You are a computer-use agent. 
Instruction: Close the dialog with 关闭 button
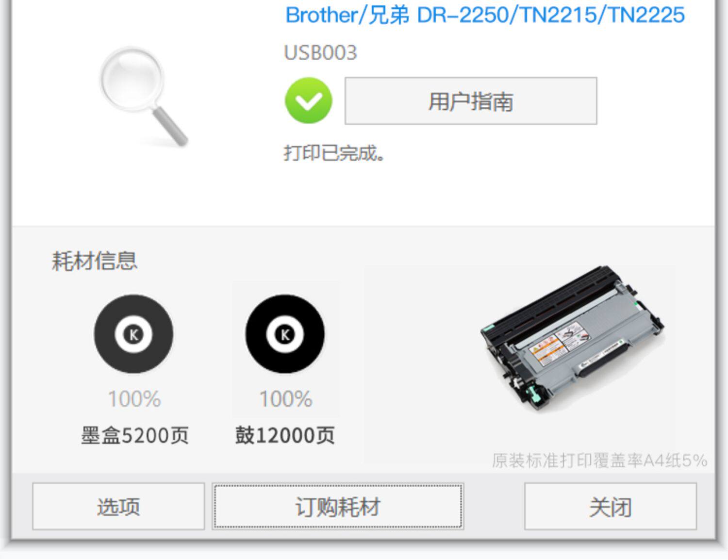tap(610, 506)
